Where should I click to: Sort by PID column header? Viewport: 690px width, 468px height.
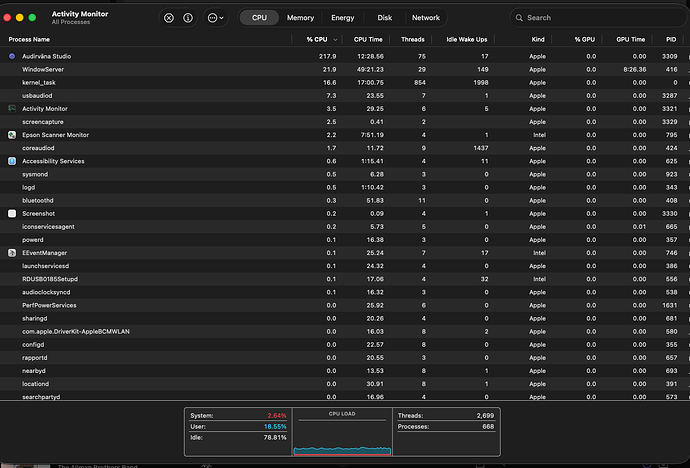pos(671,39)
